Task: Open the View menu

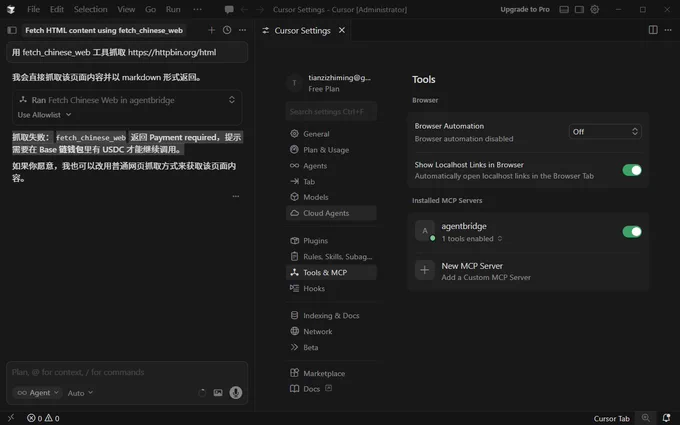Action: [x=126, y=9]
